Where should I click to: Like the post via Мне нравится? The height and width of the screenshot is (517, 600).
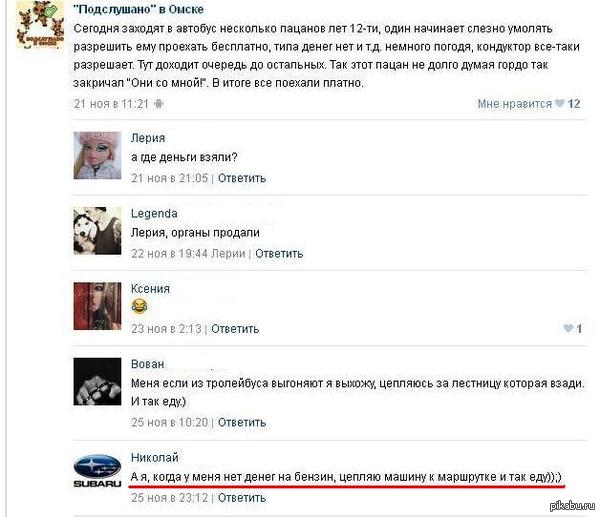coord(514,104)
